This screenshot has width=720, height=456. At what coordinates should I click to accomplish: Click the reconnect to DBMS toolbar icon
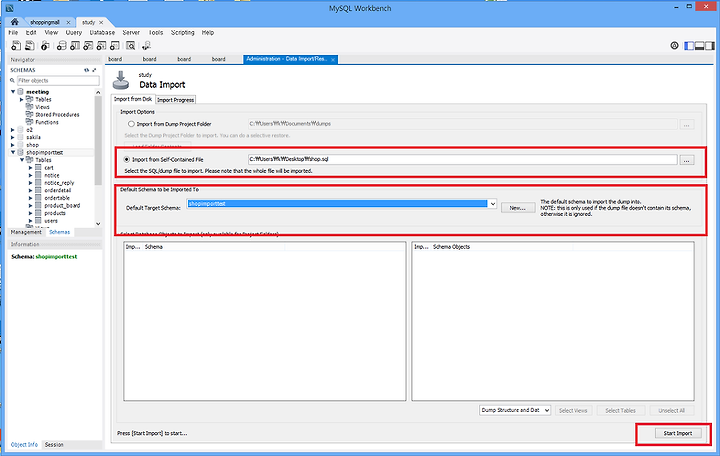146,45
